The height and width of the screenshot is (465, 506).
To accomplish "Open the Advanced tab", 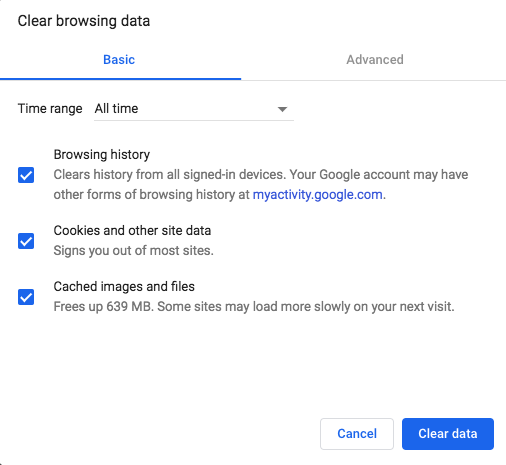I will [x=375, y=60].
